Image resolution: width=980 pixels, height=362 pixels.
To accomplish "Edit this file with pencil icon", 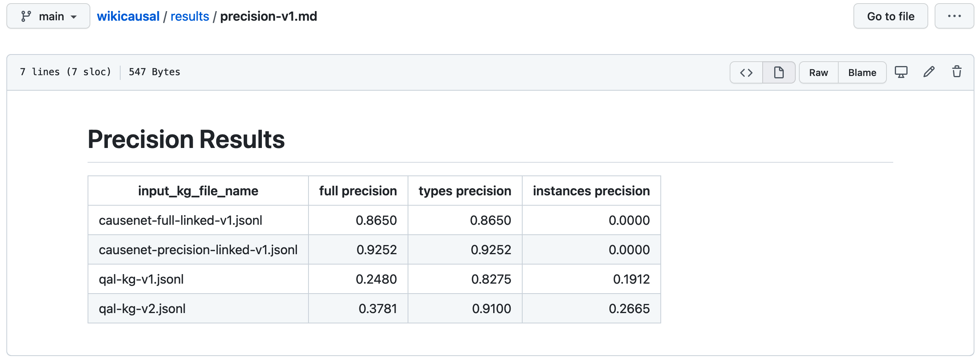I will [929, 72].
